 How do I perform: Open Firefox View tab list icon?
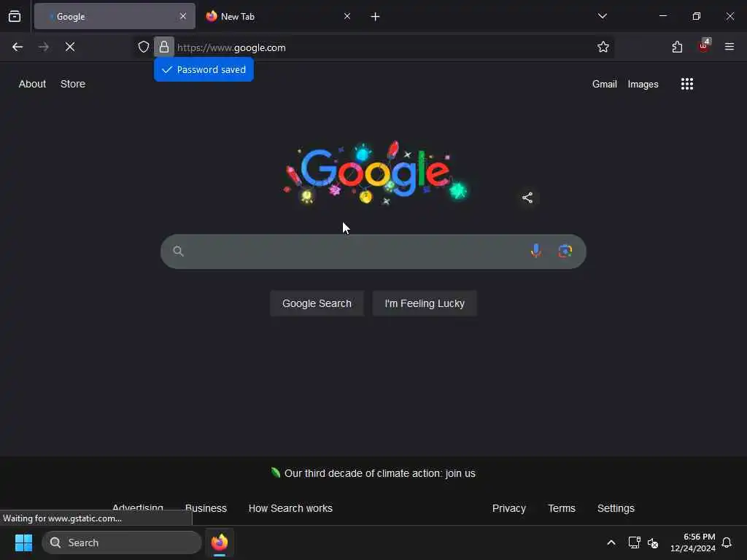tap(15, 16)
